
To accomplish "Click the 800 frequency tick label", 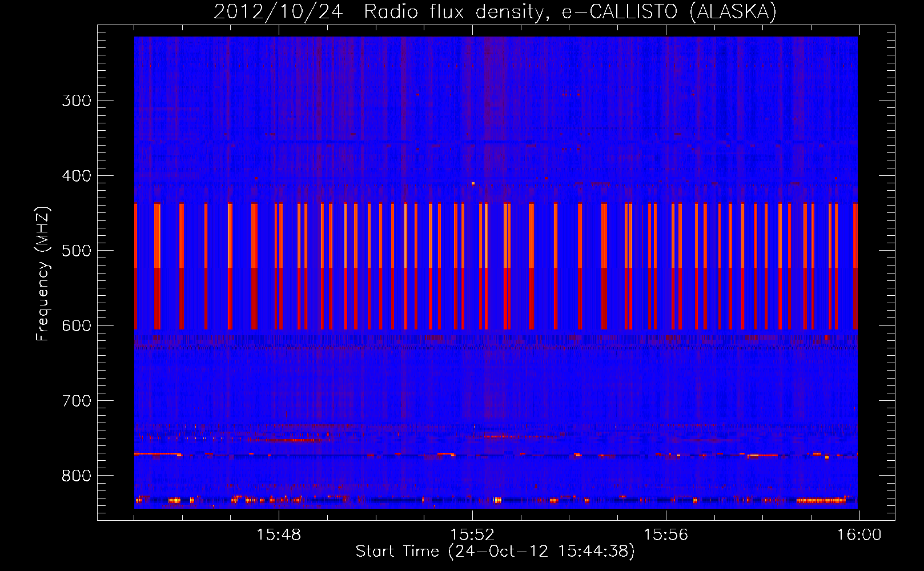I will coord(77,476).
